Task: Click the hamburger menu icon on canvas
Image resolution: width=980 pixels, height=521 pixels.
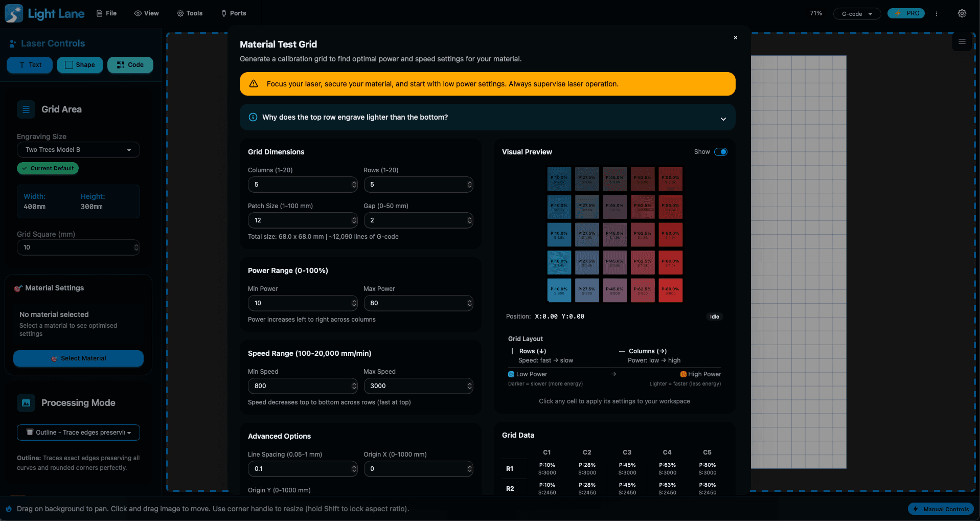Action: 962,42
